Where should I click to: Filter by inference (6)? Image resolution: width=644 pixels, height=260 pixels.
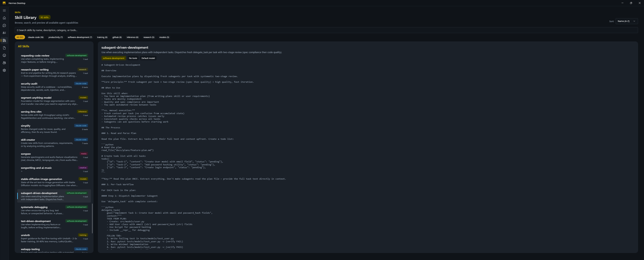point(133,37)
